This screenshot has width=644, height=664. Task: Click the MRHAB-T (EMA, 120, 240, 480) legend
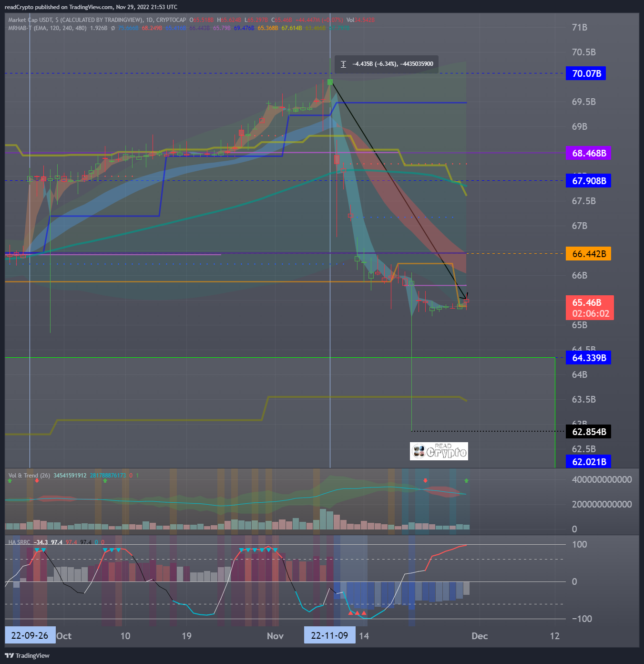(47, 28)
